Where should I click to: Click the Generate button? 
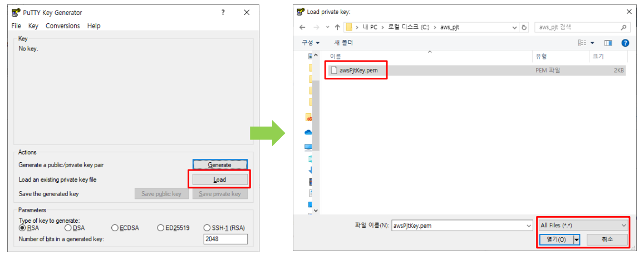coord(220,165)
